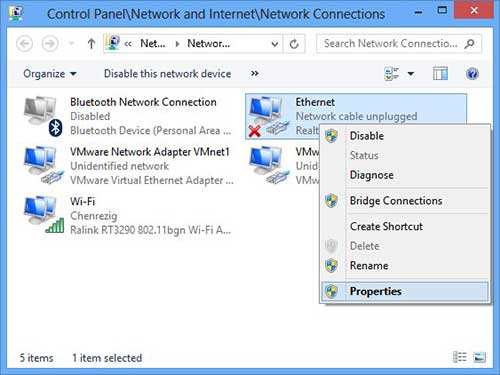Screen dimensions: 500x375
Task: Click the address bar network icon
Action: click(x=113, y=43)
